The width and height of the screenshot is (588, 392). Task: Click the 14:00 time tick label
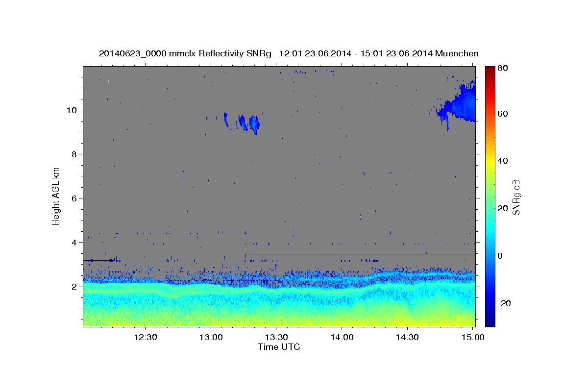pos(342,337)
